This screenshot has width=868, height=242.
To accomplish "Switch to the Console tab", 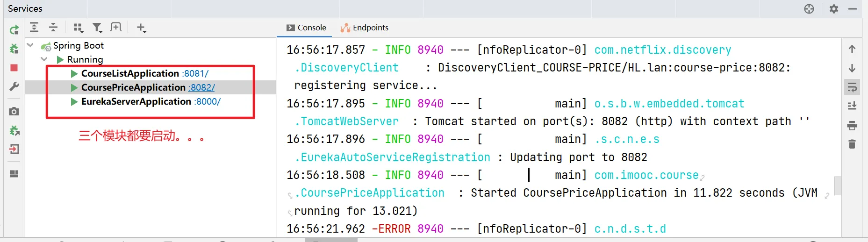I will (x=306, y=28).
